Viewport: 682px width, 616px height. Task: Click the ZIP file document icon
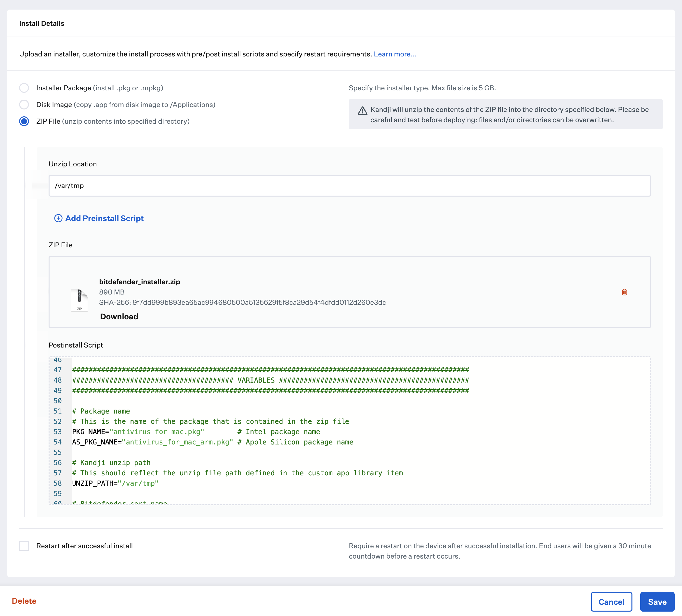click(79, 300)
